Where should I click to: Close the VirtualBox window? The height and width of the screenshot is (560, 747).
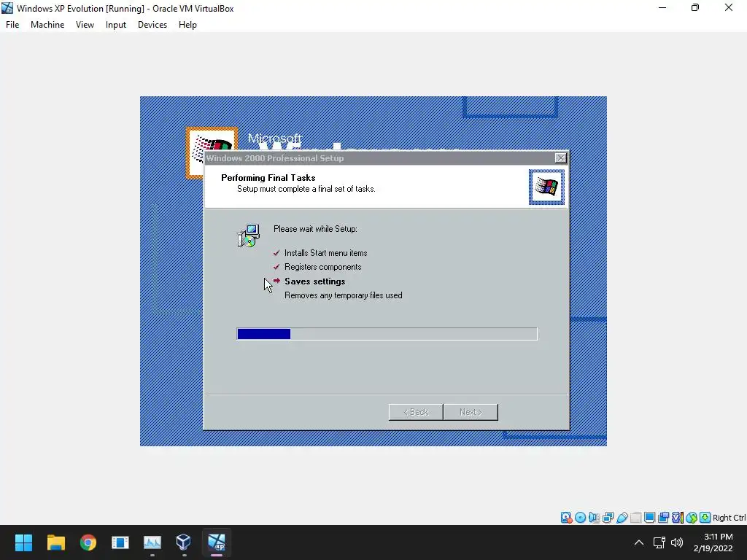729,7
